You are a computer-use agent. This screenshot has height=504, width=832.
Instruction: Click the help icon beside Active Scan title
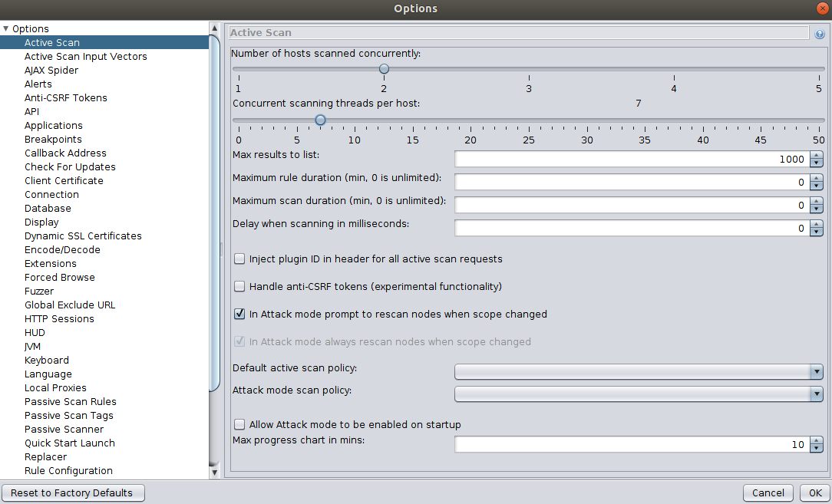[819, 34]
